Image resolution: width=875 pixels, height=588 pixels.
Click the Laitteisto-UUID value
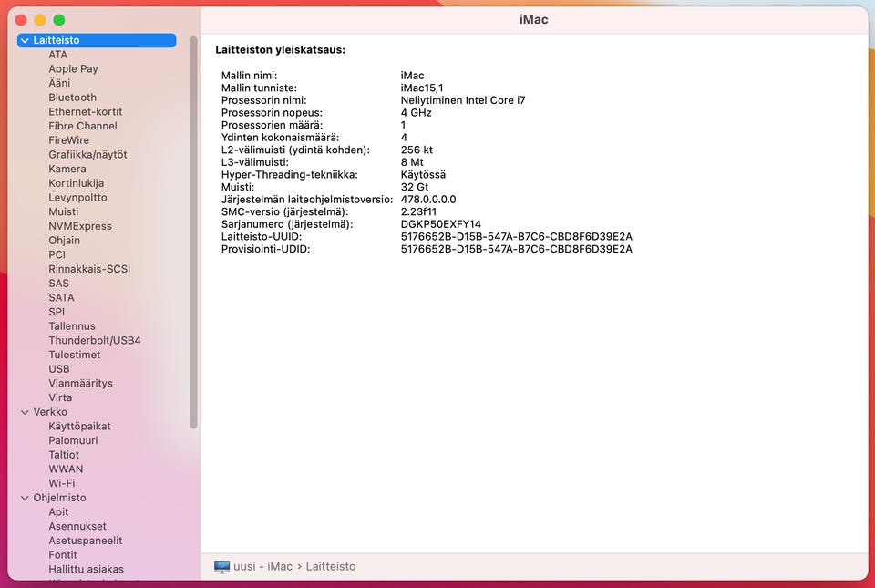pyautogui.click(x=516, y=236)
